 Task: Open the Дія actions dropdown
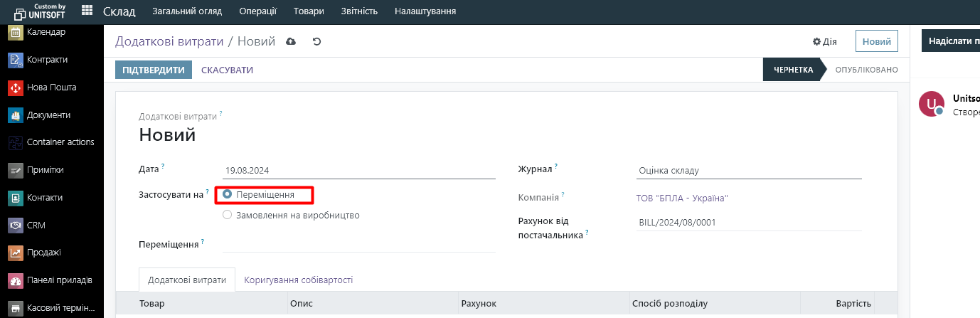[824, 42]
